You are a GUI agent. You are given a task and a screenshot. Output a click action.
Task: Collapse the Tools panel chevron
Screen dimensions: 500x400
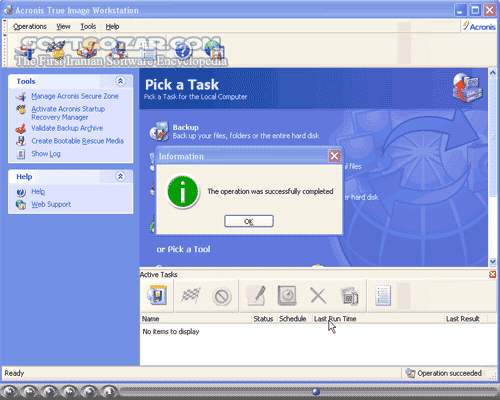click(x=120, y=81)
